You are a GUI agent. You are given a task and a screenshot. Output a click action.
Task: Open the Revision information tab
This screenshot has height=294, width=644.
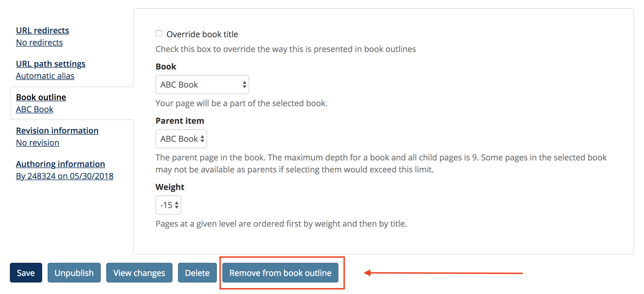tap(57, 131)
